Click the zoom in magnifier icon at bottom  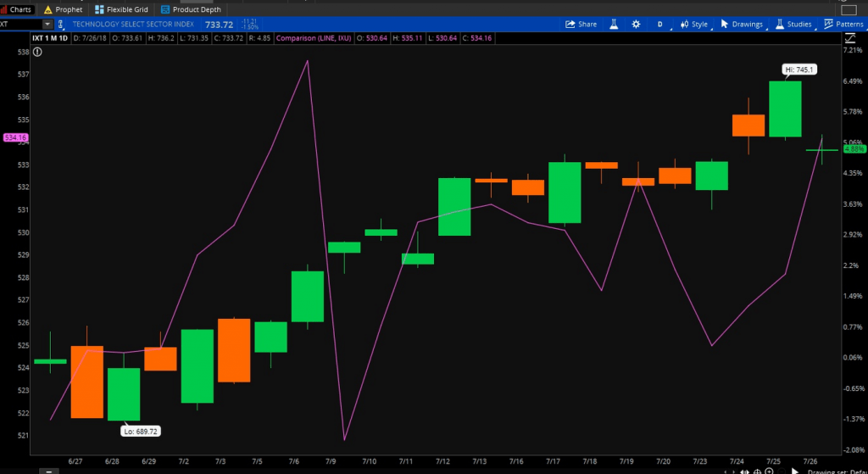770,471
